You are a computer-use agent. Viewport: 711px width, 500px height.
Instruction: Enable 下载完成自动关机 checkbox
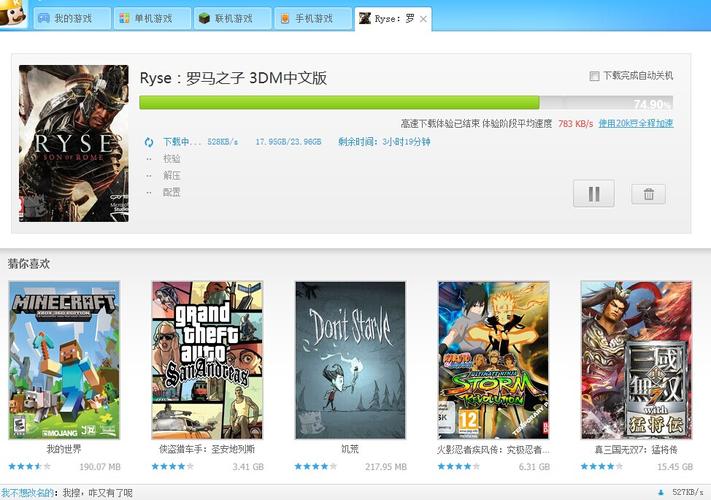[x=594, y=76]
